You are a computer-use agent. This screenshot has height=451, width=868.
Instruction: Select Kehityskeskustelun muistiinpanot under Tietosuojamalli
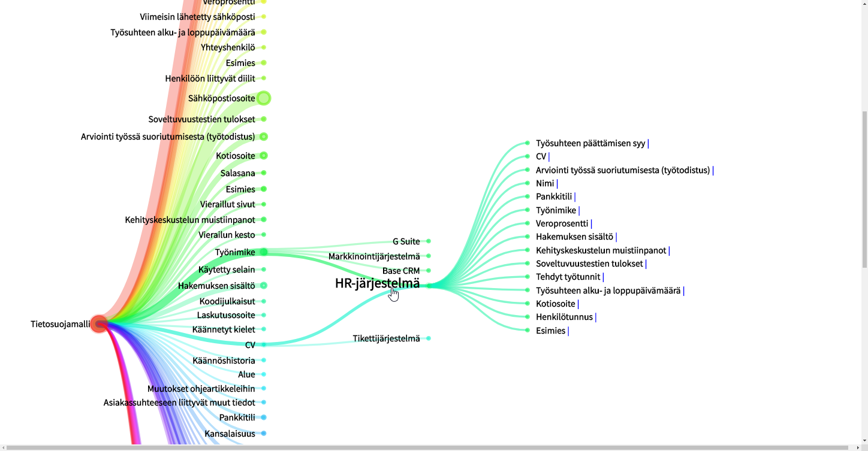(x=190, y=220)
